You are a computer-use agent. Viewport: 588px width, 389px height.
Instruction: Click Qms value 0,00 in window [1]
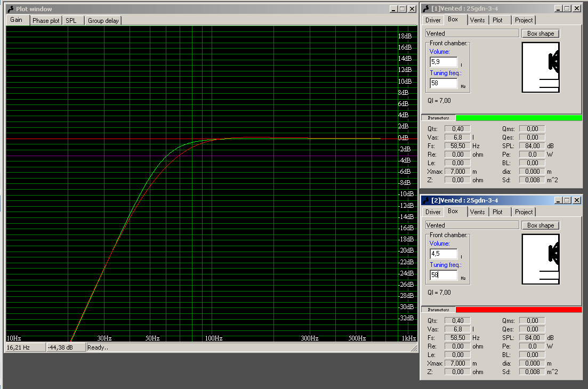[x=532, y=129]
